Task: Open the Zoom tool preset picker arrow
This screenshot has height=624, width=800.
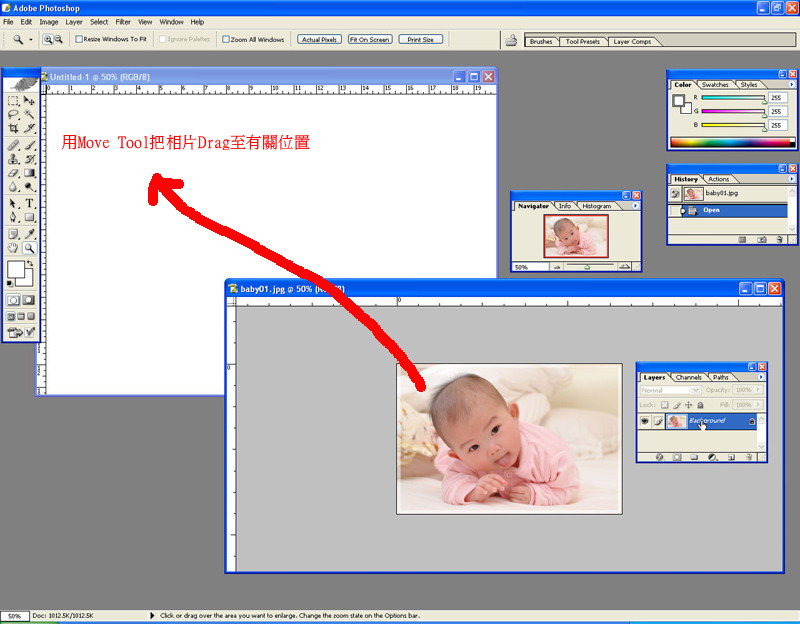Action: (31, 40)
